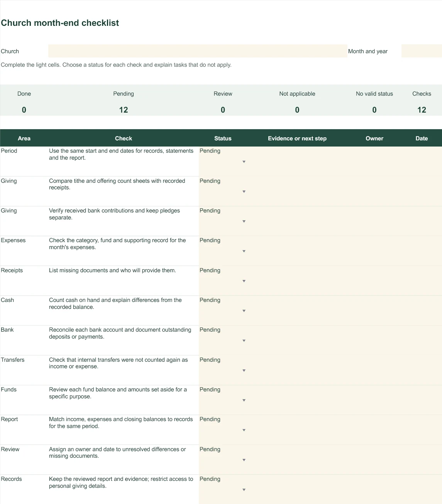Click the Church name input cell
This screenshot has height=504, width=442.
(198, 51)
